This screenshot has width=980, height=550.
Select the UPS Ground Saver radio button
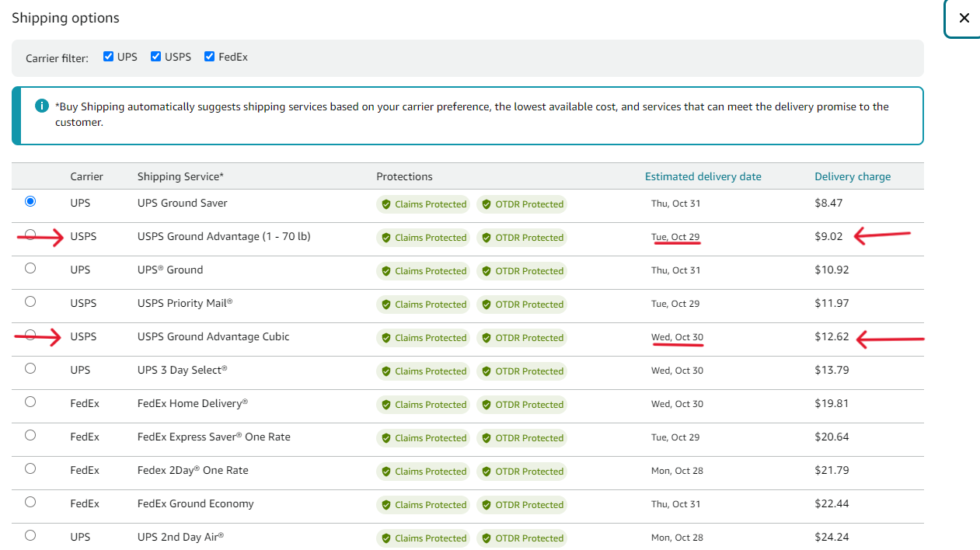point(30,201)
